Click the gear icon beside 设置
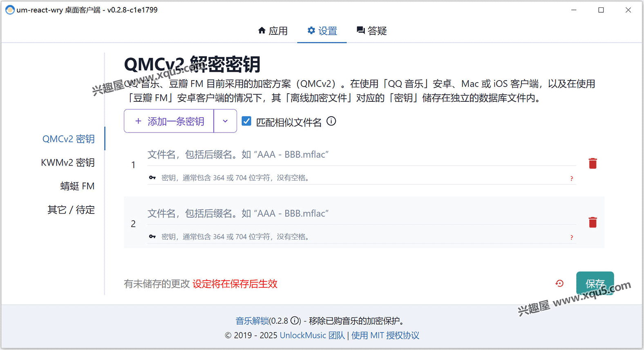 (311, 30)
